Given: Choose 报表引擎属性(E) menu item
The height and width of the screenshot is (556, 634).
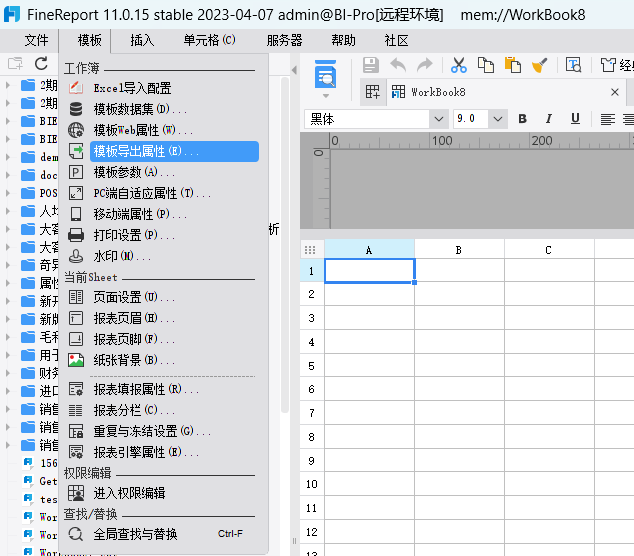Looking at the screenshot, I should [163, 452].
